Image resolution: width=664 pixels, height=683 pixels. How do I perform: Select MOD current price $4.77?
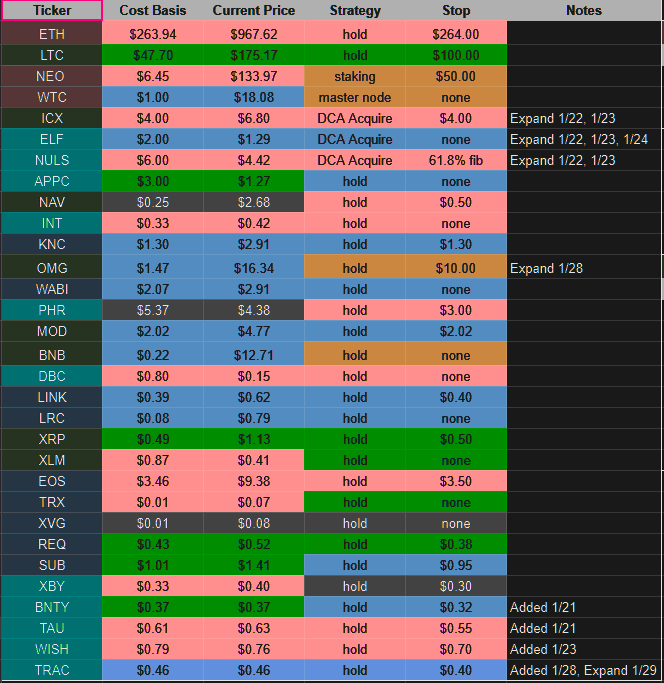click(254, 331)
